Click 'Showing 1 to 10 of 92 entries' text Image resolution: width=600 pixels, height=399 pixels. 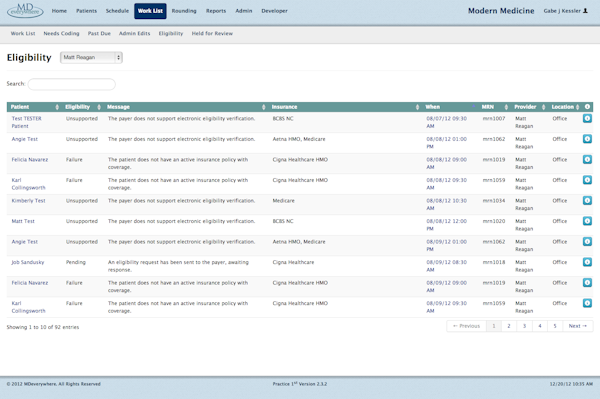[x=43, y=327]
